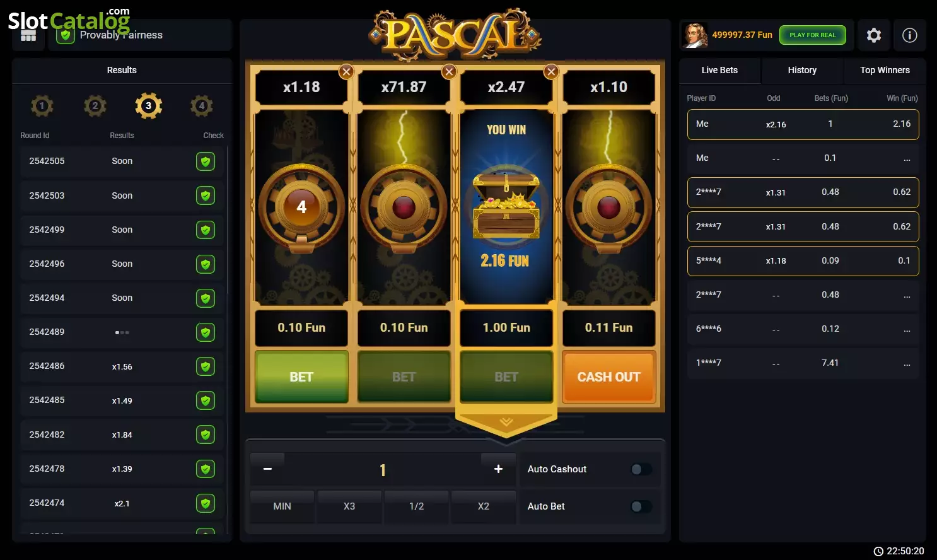Click the orange CASH OUT button

pos(608,377)
